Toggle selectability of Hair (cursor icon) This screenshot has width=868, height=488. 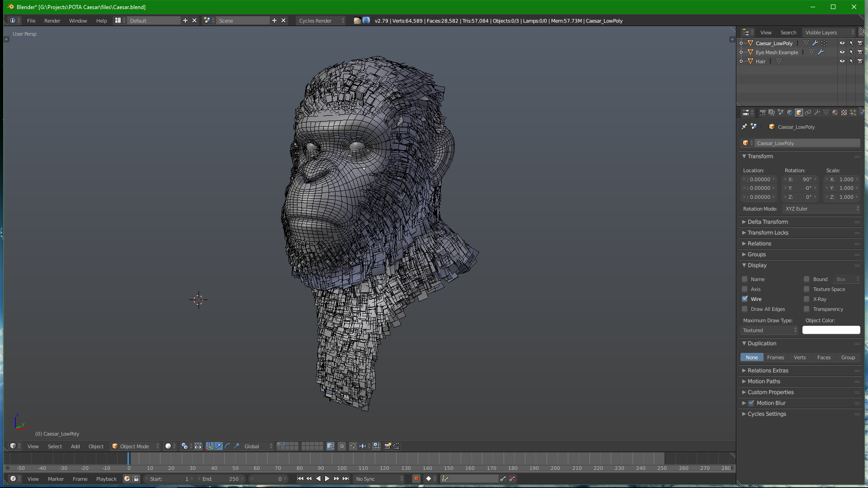(x=851, y=61)
